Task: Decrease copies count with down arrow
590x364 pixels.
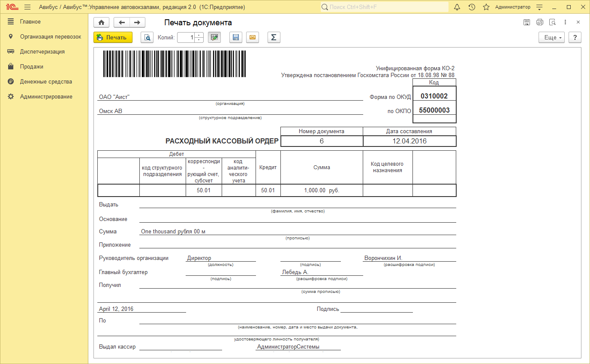Action: tap(199, 40)
